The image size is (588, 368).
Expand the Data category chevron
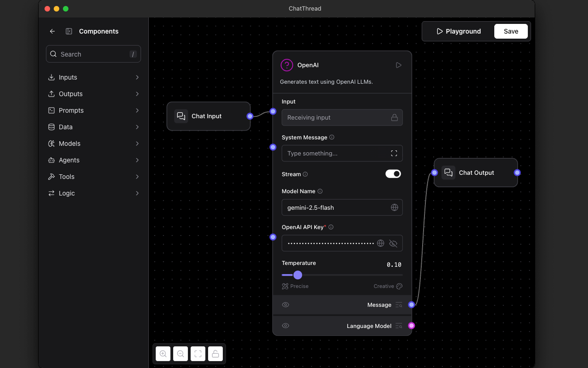point(137,127)
